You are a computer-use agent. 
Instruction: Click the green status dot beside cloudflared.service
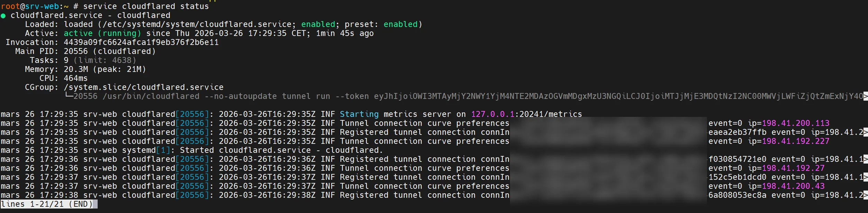click(x=3, y=16)
